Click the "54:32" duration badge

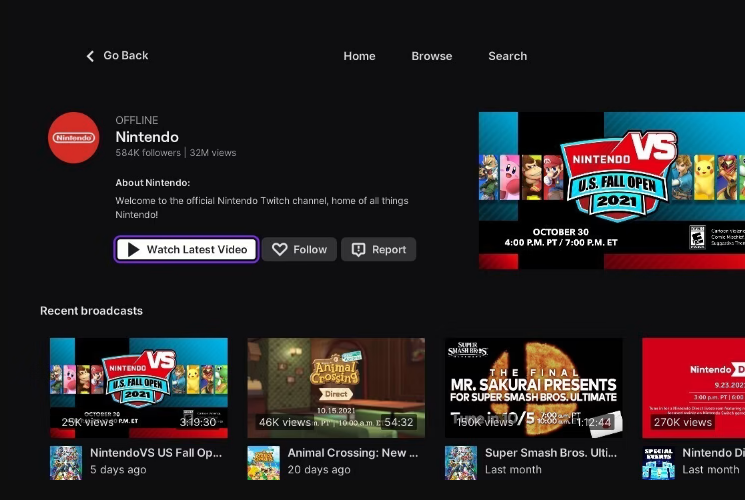pyautogui.click(x=399, y=422)
